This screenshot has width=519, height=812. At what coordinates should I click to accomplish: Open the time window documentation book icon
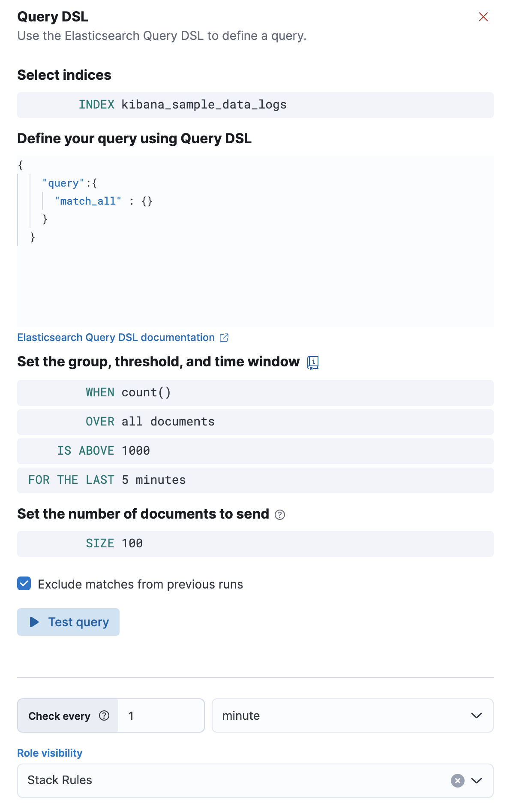313,362
